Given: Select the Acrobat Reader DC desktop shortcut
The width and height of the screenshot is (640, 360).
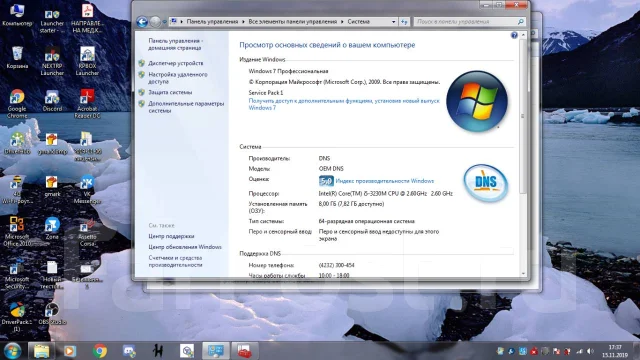Looking at the screenshot, I should click(x=87, y=104).
